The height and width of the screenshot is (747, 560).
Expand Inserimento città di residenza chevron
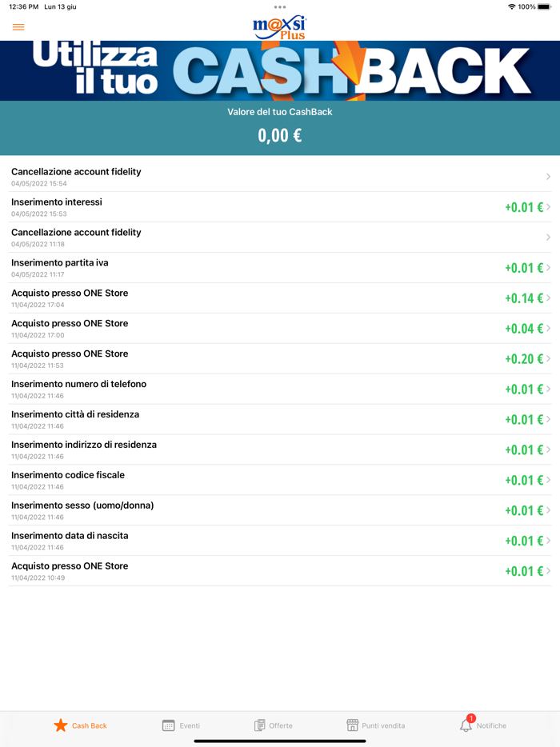click(x=548, y=419)
